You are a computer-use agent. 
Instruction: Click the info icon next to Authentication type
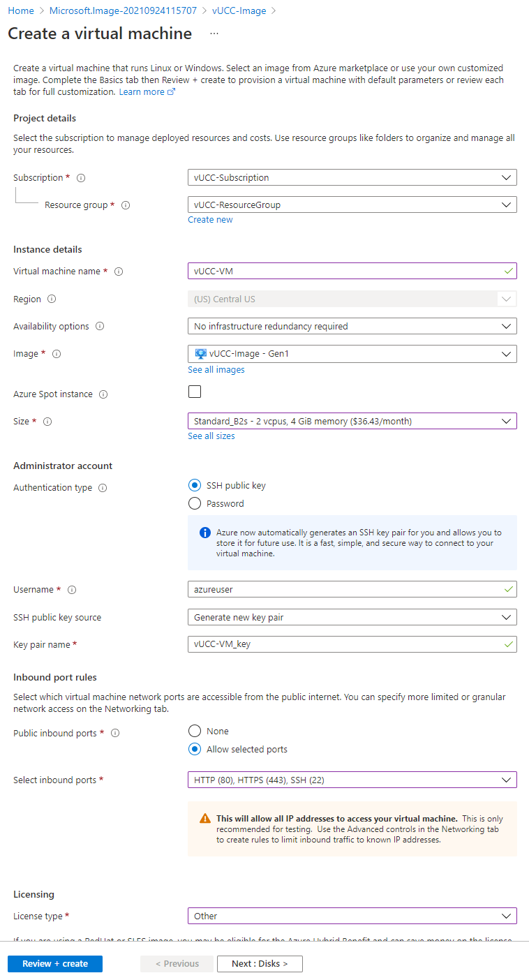[x=103, y=488]
